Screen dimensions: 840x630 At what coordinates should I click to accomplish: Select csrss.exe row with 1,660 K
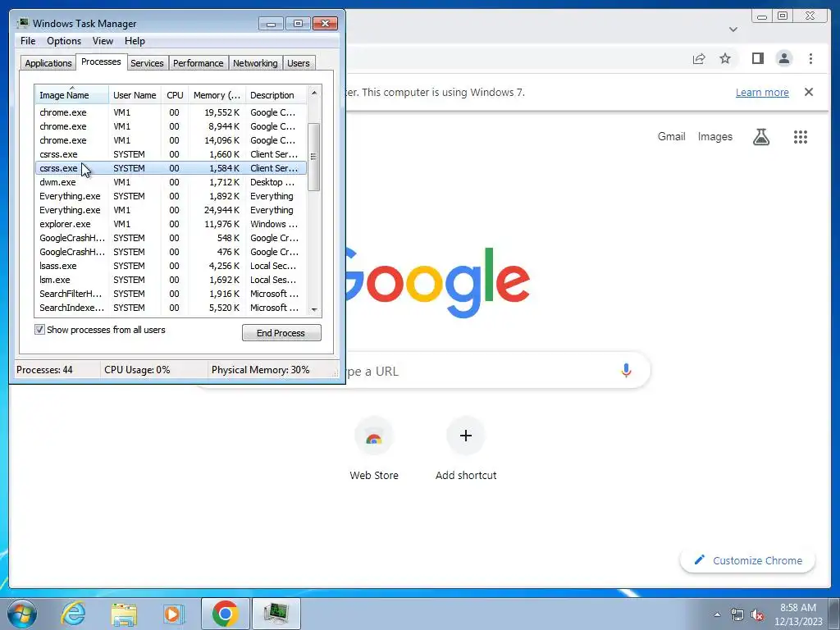tap(171, 154)
